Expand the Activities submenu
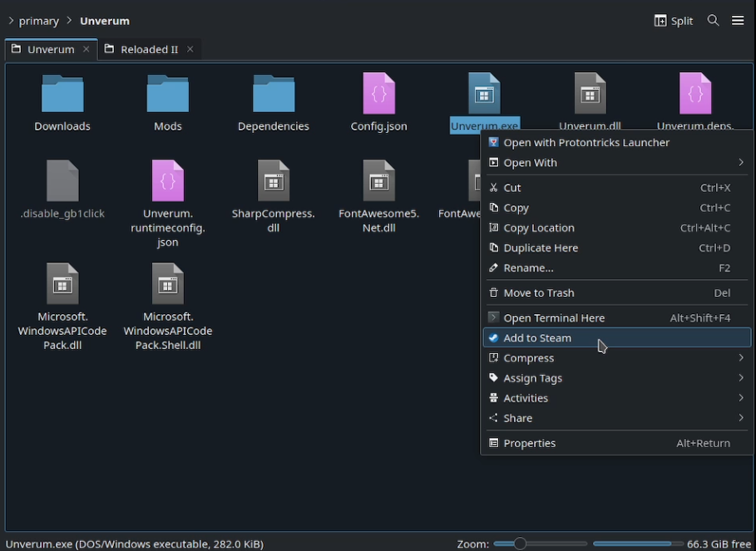Screen dimensions: 756x551 pyautogui.click(x=617, y=398)
